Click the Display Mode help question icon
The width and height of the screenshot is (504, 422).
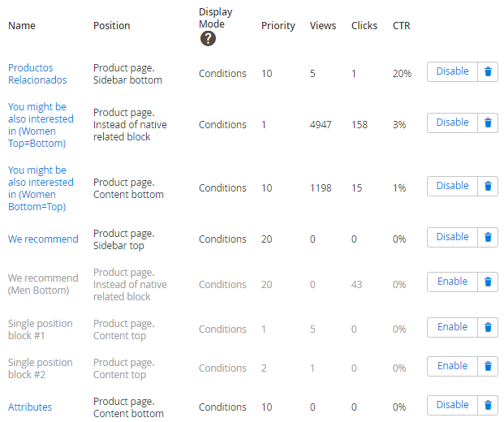(208, 39)
